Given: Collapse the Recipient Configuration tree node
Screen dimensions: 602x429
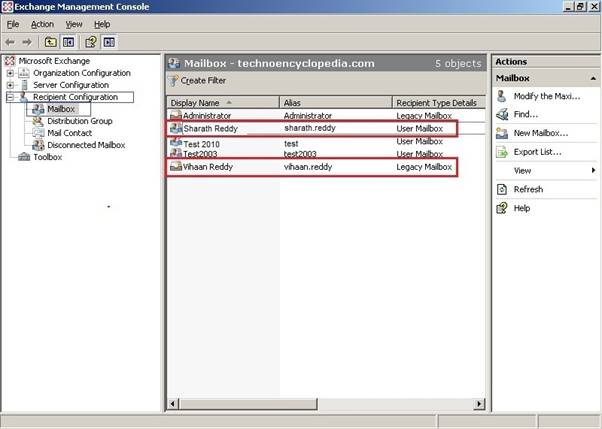Looking at the screenshot, I should (11, 97).
